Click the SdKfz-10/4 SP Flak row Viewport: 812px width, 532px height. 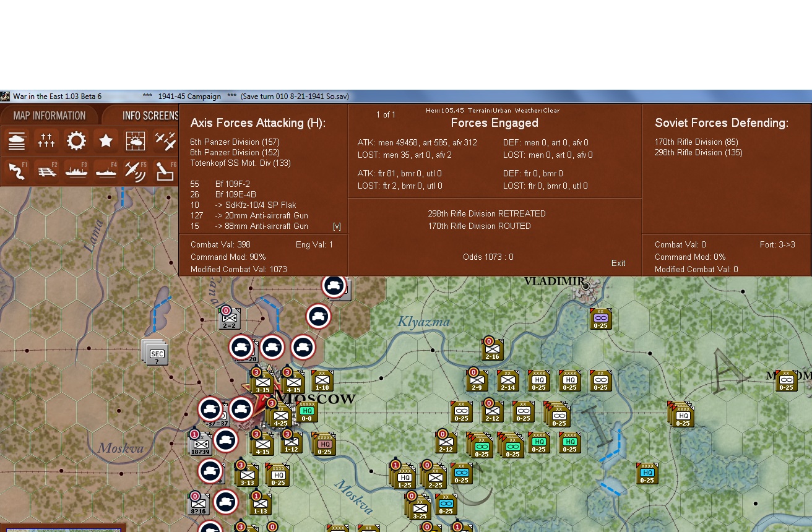(243, 205)
